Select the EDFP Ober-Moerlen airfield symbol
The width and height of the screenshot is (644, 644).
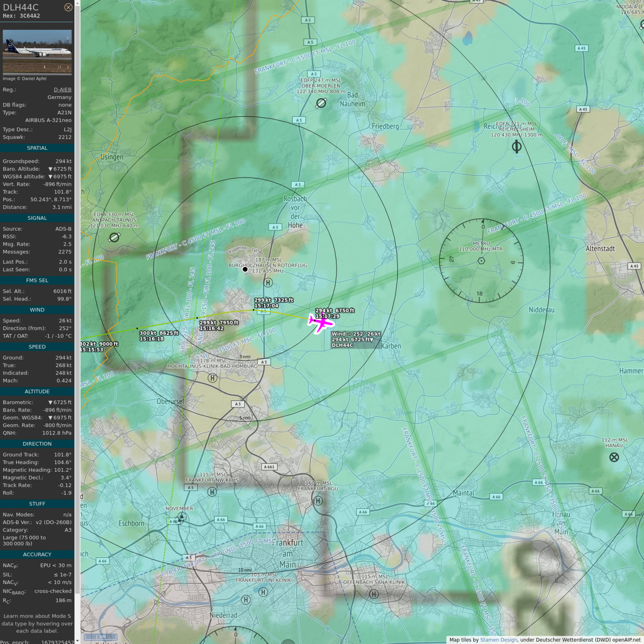321,103
